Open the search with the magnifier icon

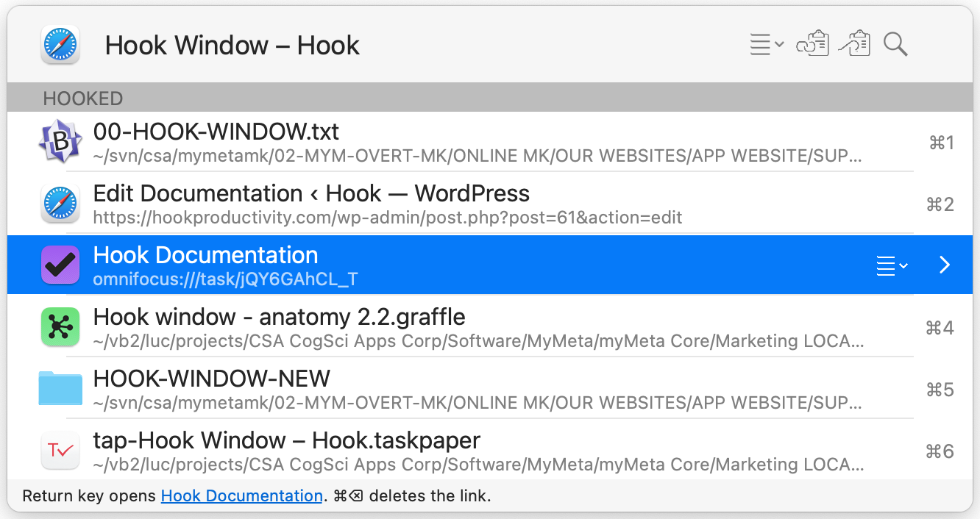pyautogui.click(x=895, y=45)
